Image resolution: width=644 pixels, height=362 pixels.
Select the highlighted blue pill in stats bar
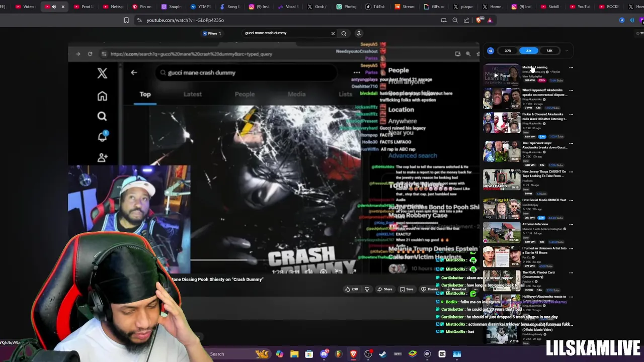point(528,51)
